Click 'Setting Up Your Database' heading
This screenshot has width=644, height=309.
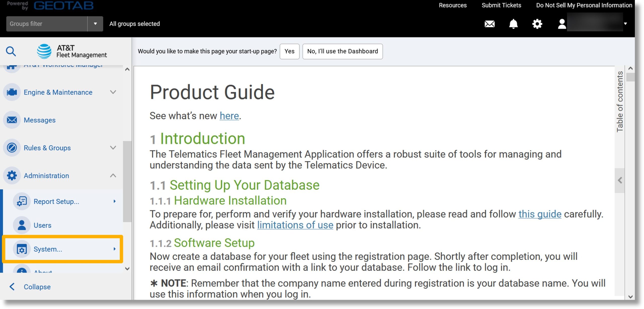245,185
